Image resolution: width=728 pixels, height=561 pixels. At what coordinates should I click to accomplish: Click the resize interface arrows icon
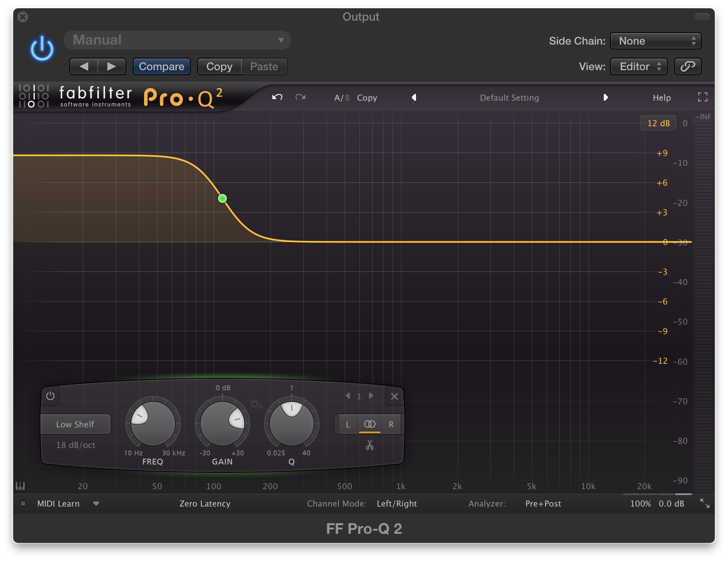coord(705,503)
